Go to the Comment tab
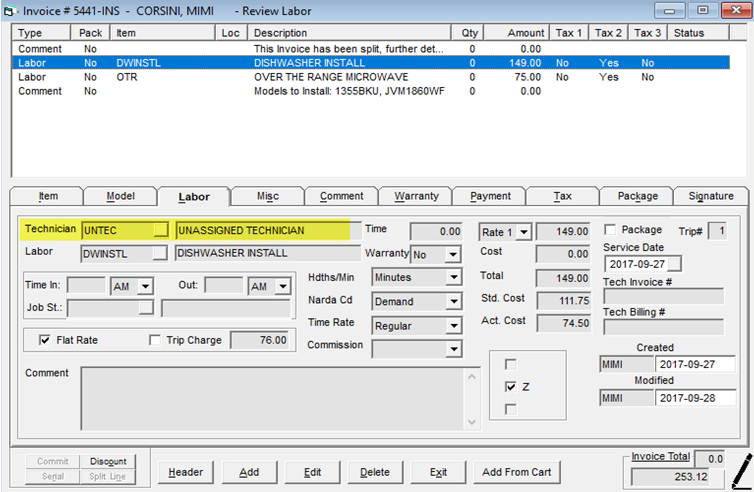Image resolution: width=754 pixels, height=492 pixels. pos(341,196)
